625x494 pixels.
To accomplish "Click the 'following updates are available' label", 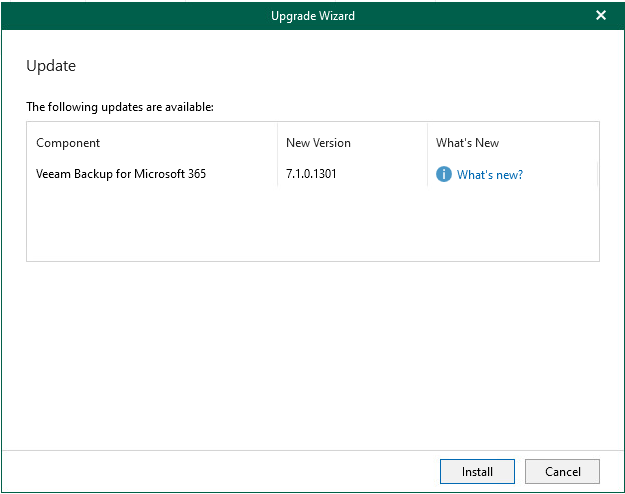I will 120,107.
